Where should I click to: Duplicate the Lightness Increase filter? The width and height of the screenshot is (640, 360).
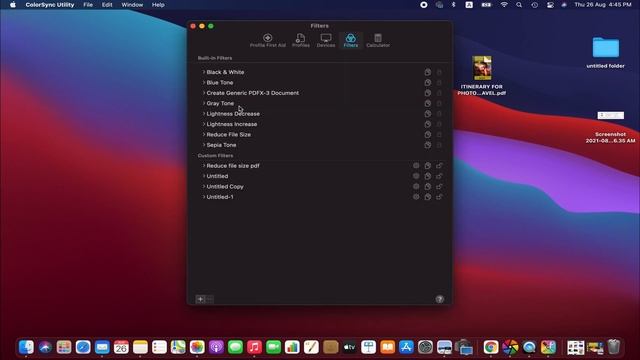pos(427,124)
